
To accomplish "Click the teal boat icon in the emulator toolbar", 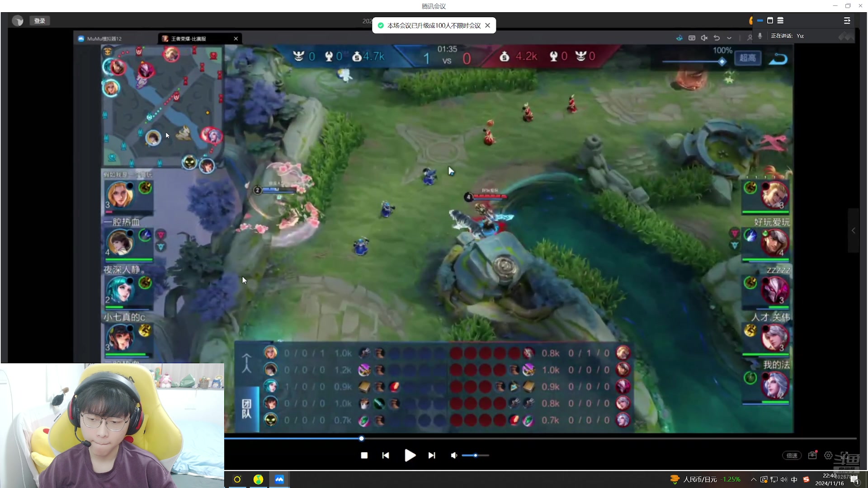I will (679, 38).
